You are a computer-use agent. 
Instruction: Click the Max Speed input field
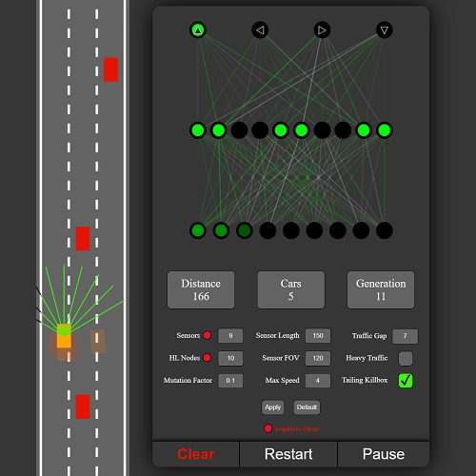tap(318, 381)
